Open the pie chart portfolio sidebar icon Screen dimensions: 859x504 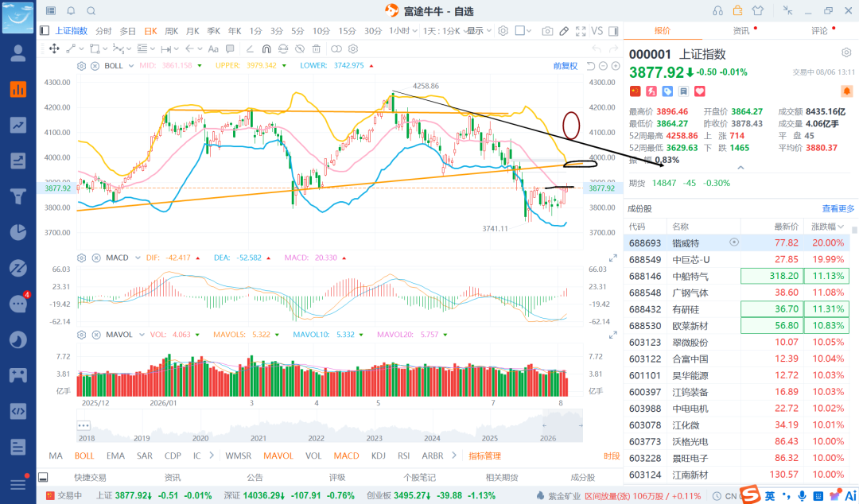(18, 232)
